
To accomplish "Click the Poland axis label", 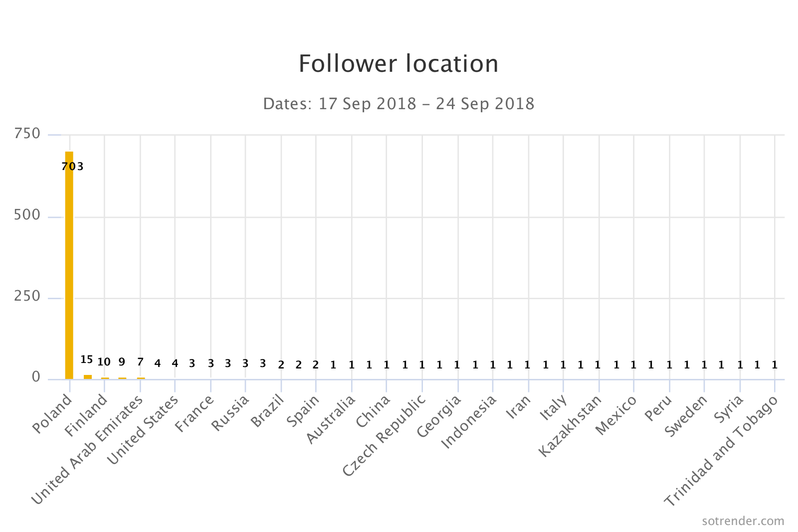I will coord(52,414).
